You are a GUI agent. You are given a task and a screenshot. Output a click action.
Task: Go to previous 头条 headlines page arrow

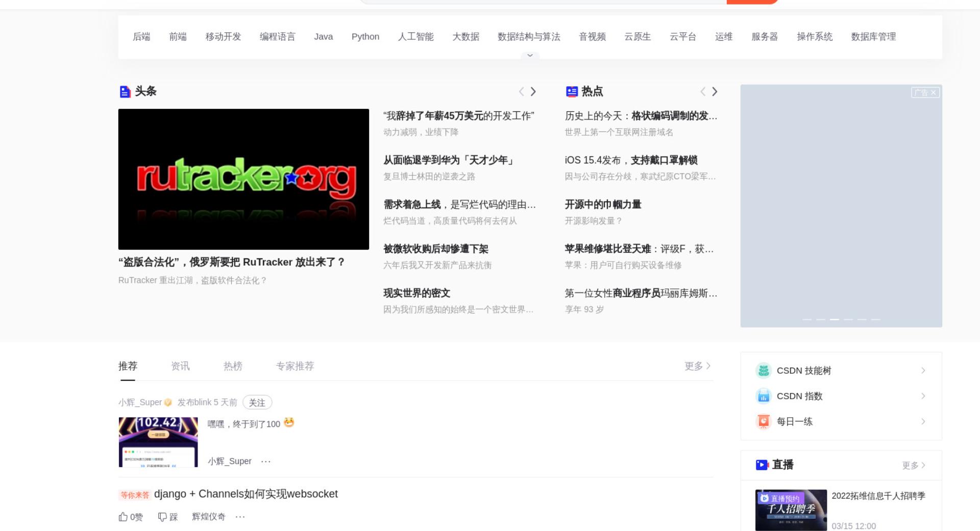coord(521,91)
